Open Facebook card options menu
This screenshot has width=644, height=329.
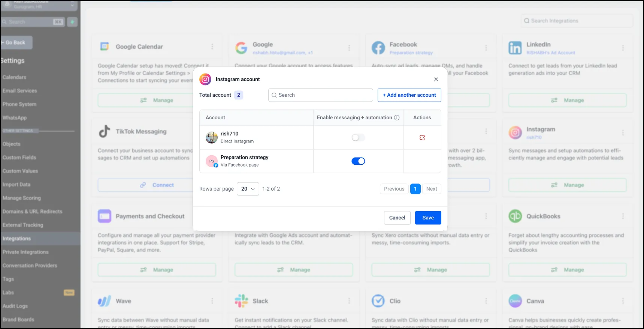(486, 48)
